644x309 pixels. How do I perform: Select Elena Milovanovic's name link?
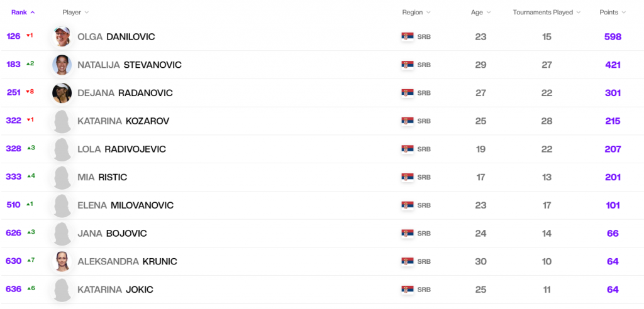125,205
